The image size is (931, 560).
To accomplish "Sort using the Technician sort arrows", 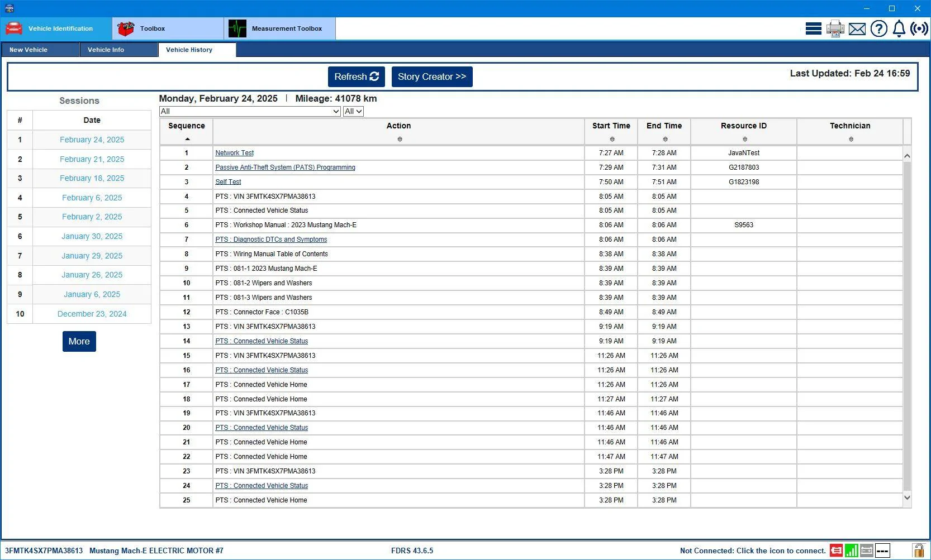I will click(x=851, y=139).
